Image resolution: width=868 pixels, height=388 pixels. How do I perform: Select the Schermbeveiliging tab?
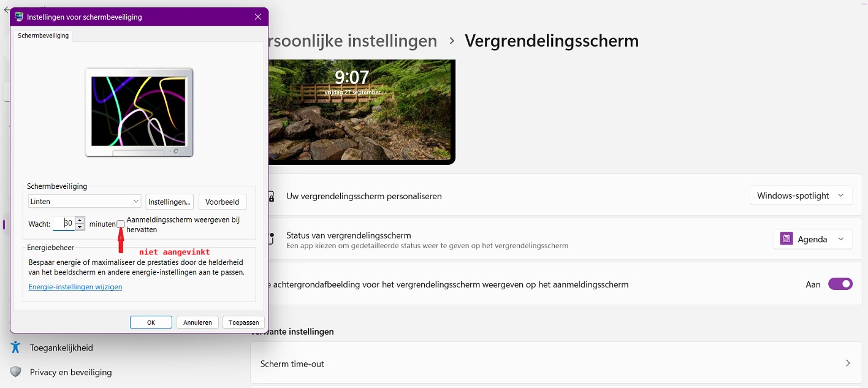point(42,36)
